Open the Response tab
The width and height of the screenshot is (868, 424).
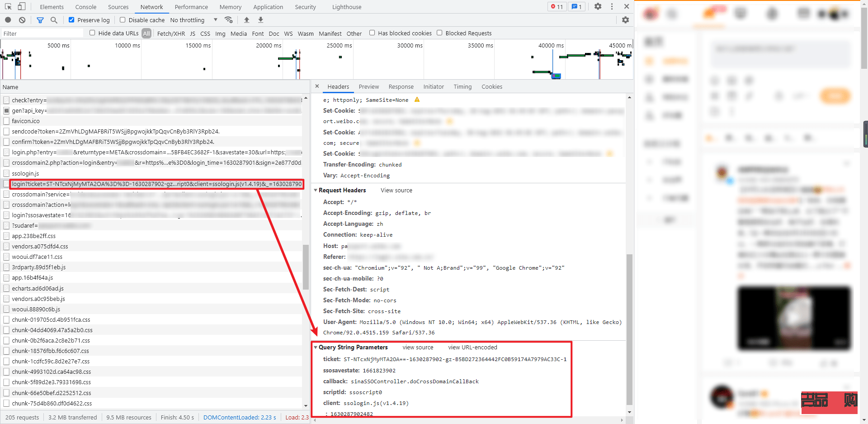pos(401,86)
